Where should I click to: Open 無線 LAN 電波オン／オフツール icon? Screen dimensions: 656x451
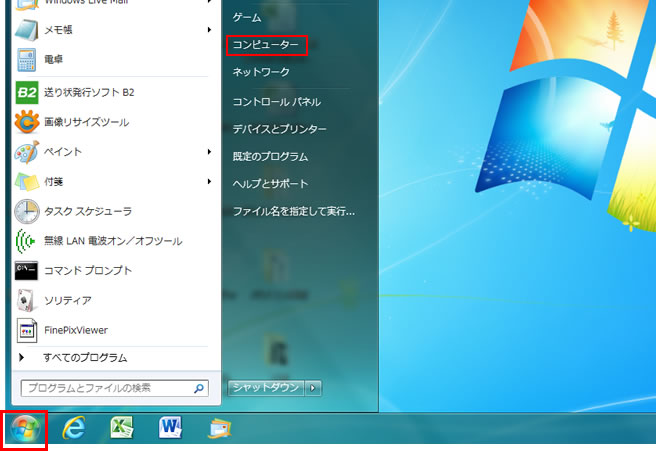click(26, 241)
